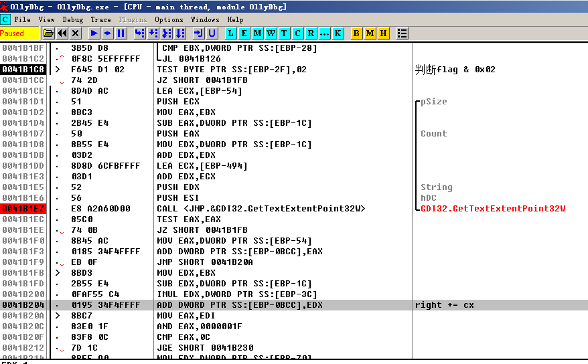Click the CALL GetTextExtentPoint32W instruction
This screenshot has height=364, width=588.
pyautogui.click(x=261, y=209)
